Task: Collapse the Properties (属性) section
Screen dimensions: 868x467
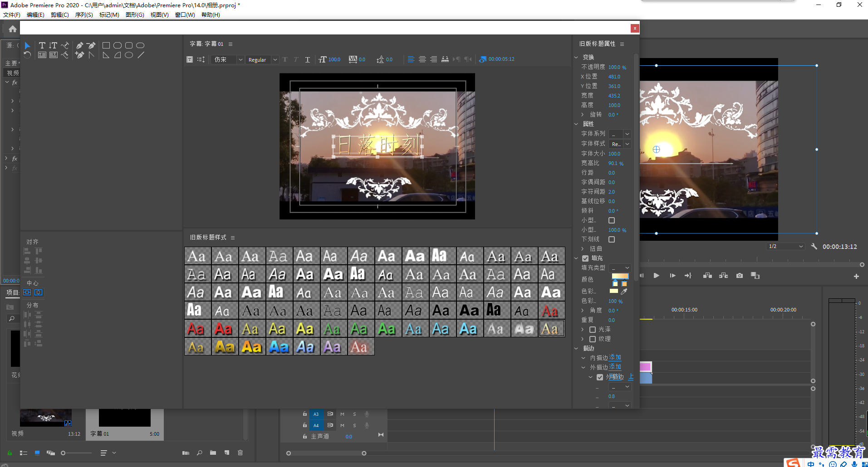Action: pos(576,124)
